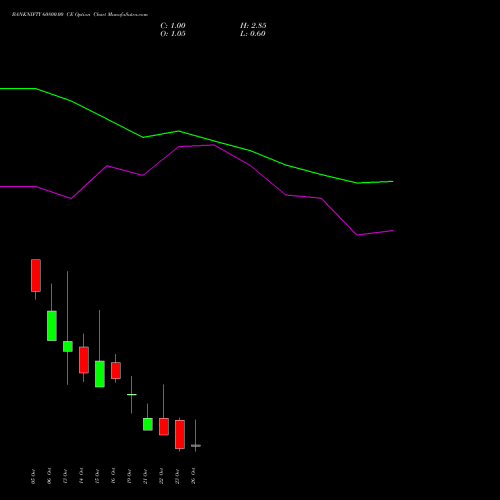Select the 16 Oct date label
The image size is (500, 500).
113,476
